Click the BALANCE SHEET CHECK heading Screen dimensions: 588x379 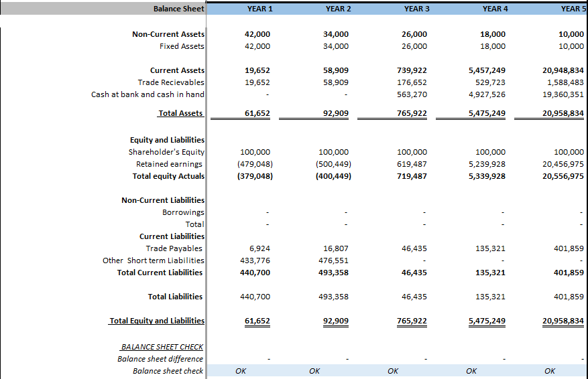162,346
